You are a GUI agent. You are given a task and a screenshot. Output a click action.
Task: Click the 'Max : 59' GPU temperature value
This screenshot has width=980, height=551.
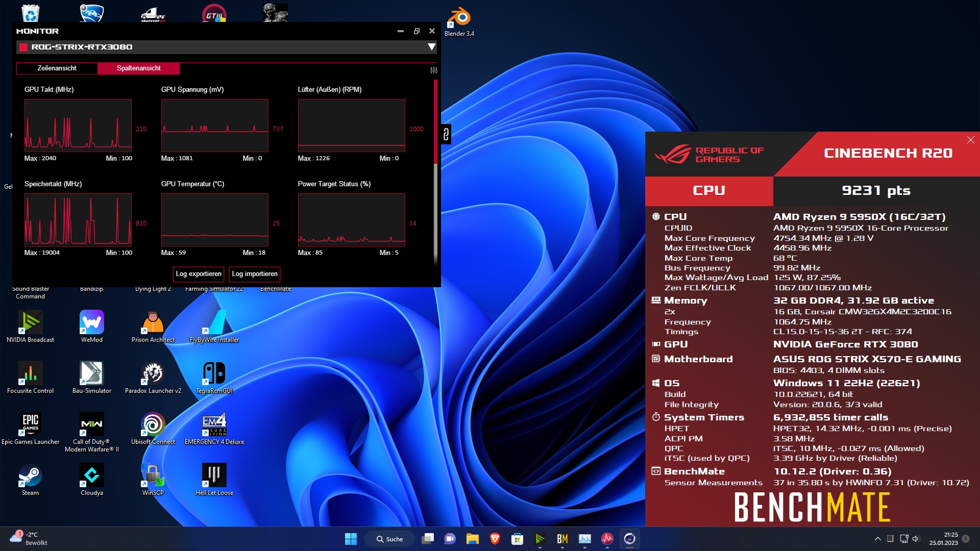174,253
